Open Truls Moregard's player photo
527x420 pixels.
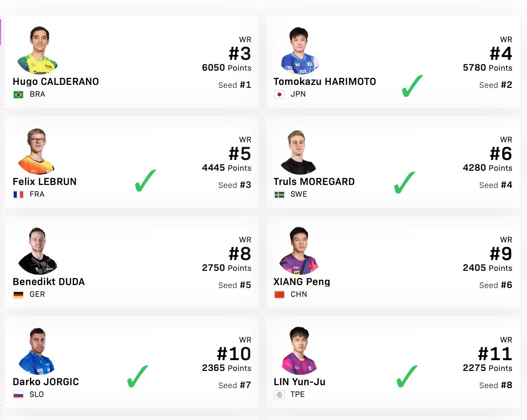299,151
